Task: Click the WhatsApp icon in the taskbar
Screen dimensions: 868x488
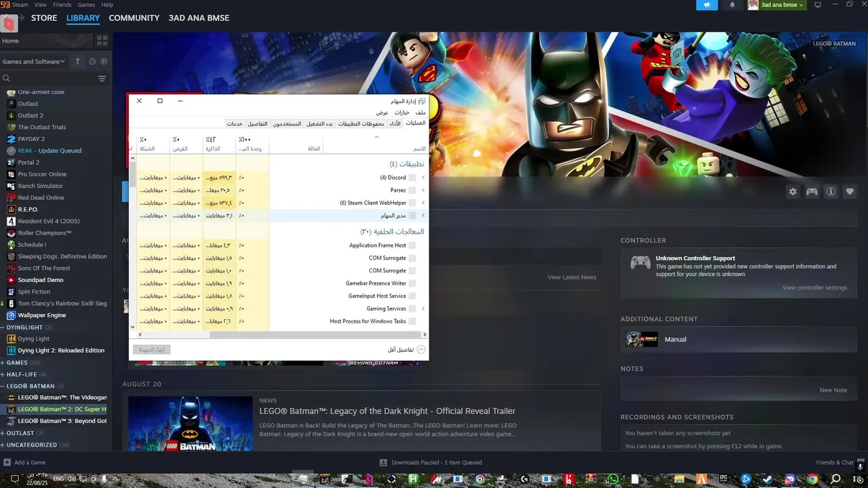Action: [x=614, y=479]
